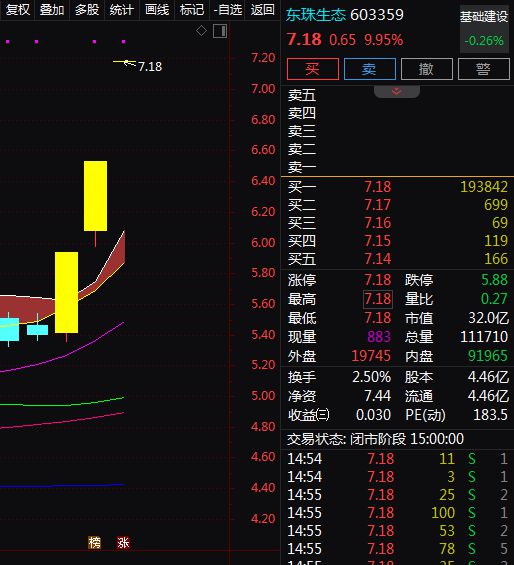Click the PE(动) value 183.5
This screenshot has width=514, height=565.
coord(490,415)
